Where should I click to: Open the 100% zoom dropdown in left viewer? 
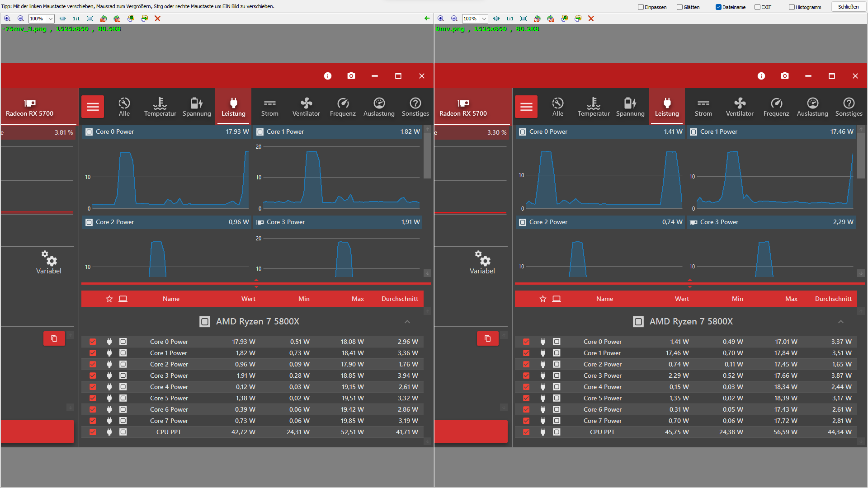coord(51,19)
